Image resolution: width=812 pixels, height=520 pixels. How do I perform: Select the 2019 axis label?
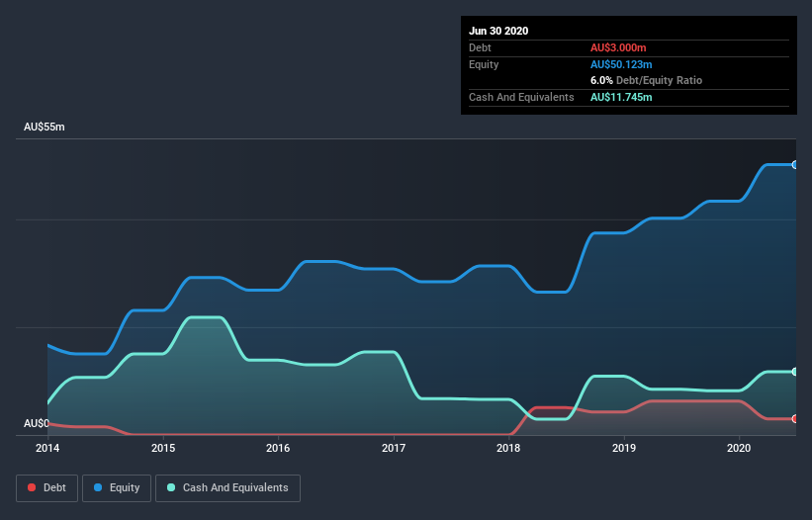624,448
